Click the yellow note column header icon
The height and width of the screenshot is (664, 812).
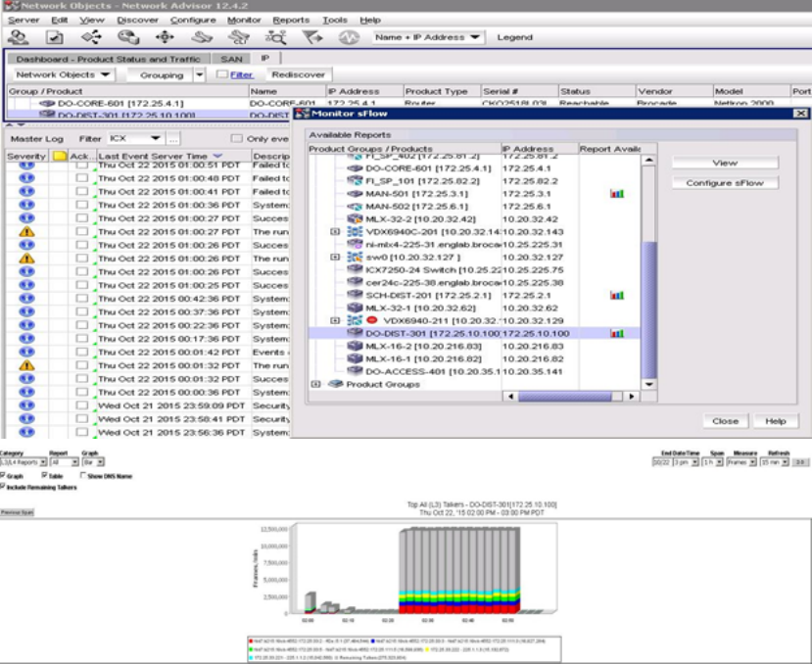coord(60,156)
